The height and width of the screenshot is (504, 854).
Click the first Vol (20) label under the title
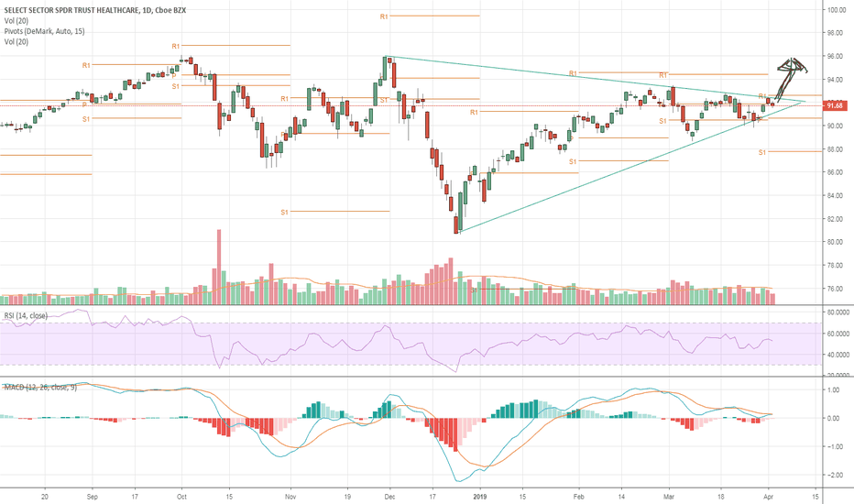click(x=16, y=21)
